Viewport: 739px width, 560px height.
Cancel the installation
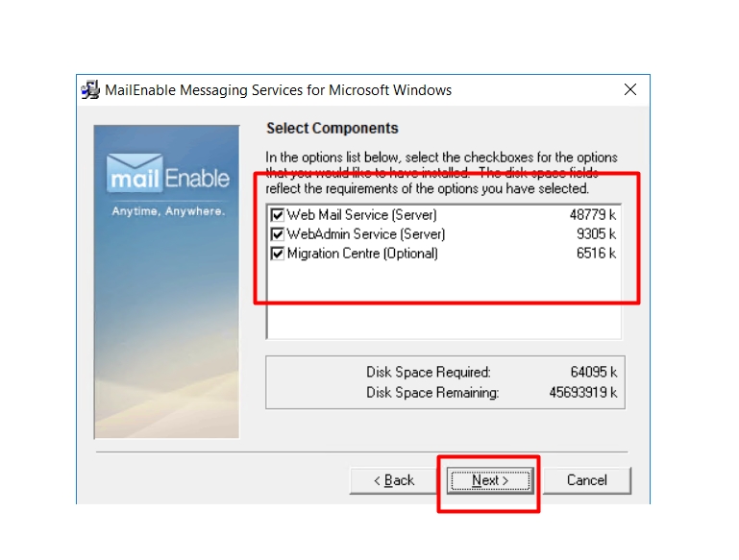[x=586, y=480]
